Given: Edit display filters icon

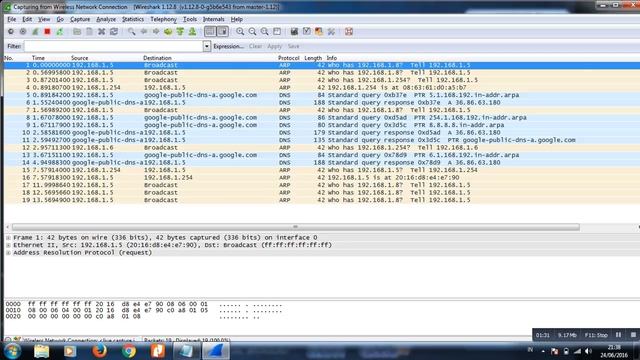Looking at the screenshot, I should tap(307, 31).
